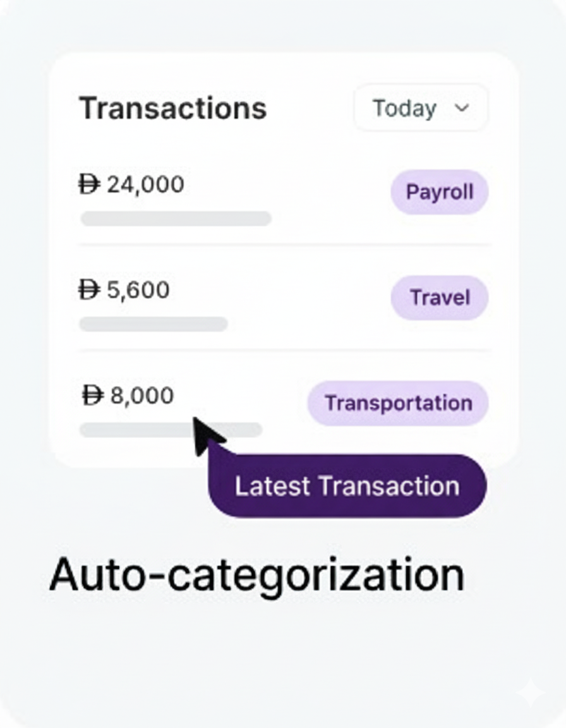Viewport: 566px width, 728px height.
Task: Click the currency symbol beside 5,600
Action: point(89,291)
